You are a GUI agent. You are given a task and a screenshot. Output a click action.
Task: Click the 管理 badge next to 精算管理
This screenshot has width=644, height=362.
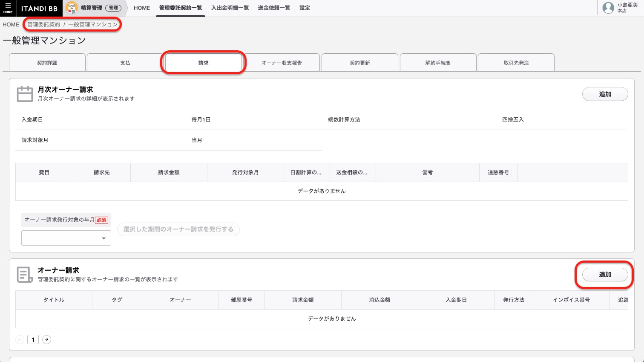[113, 8]
